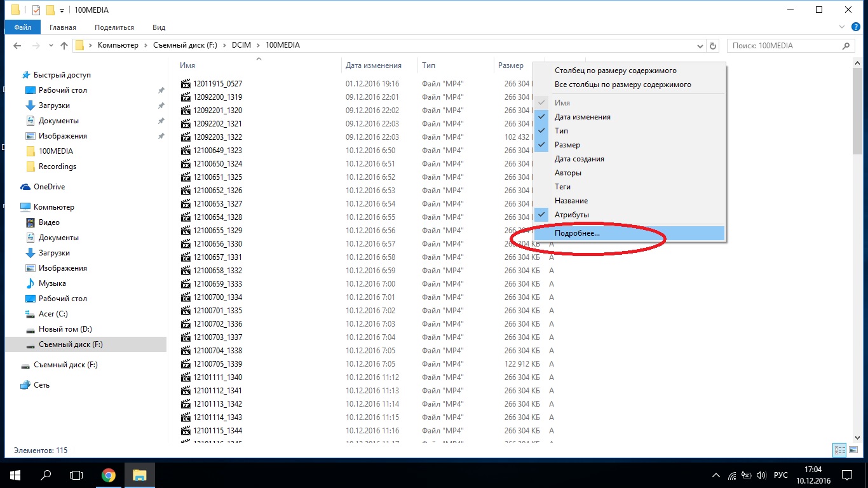This screenshot has height=488, width=868.
Task: Expand the ribbon with the chevron
Action: click(x=842, y=27)
